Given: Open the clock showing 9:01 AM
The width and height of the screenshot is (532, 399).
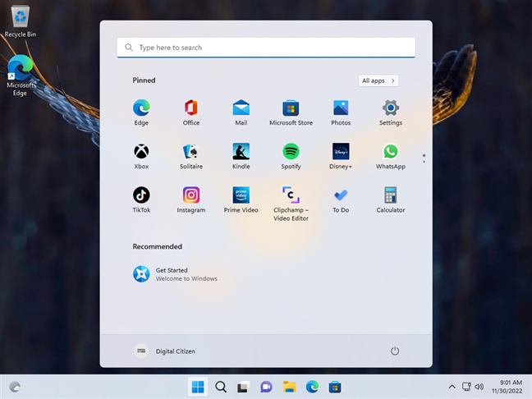Looking at the screenshot, I should pos(507,387).
